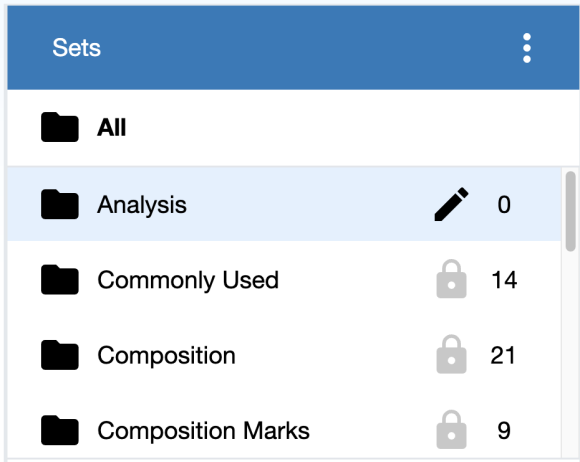This screenshot has height=462, width=580.
Task: Click the count 21 on Composition
Action: [x=503, y=355]
